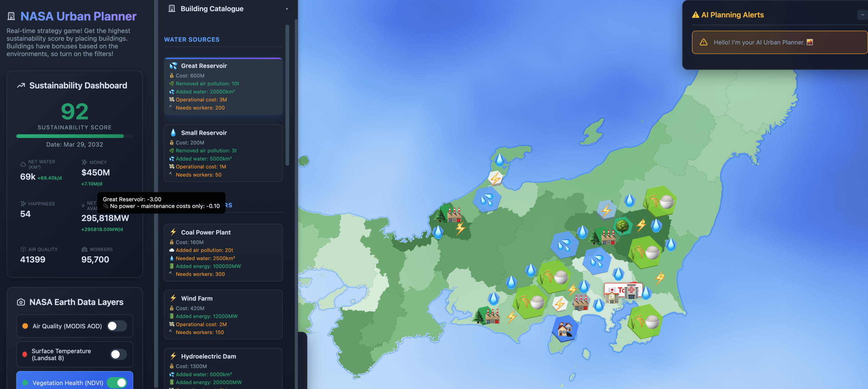Screen dimensions: 868x389
Task: Enable the Air Quality (MODIS AOD) layer
Action: (x=117, y=326)
